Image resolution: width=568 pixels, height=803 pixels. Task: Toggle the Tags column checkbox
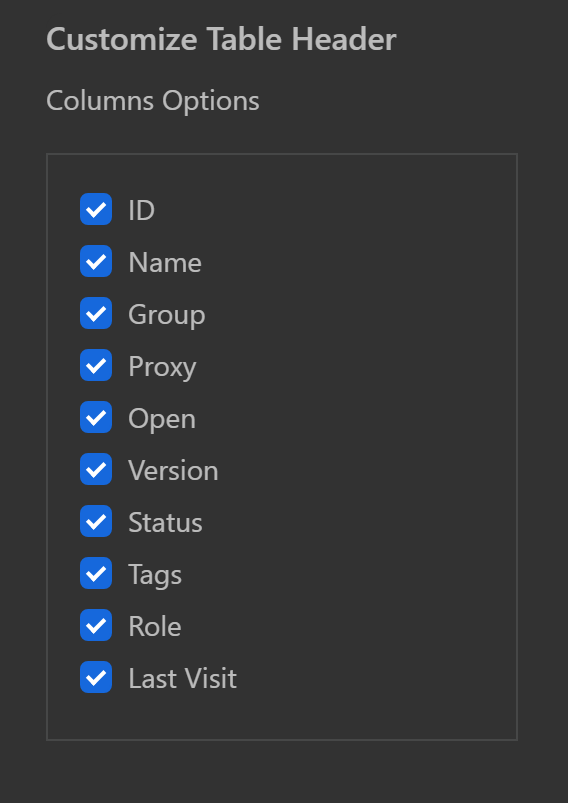pos(96,573)
